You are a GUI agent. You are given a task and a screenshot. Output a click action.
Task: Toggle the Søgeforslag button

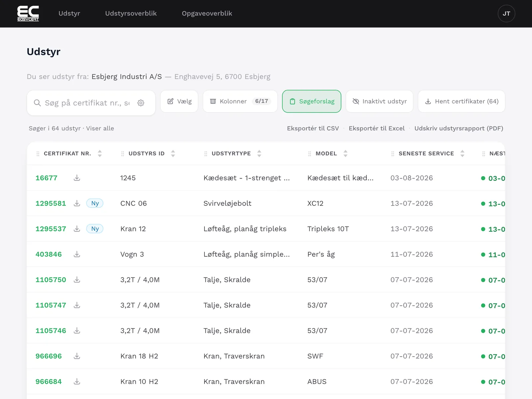pos(312,101)
